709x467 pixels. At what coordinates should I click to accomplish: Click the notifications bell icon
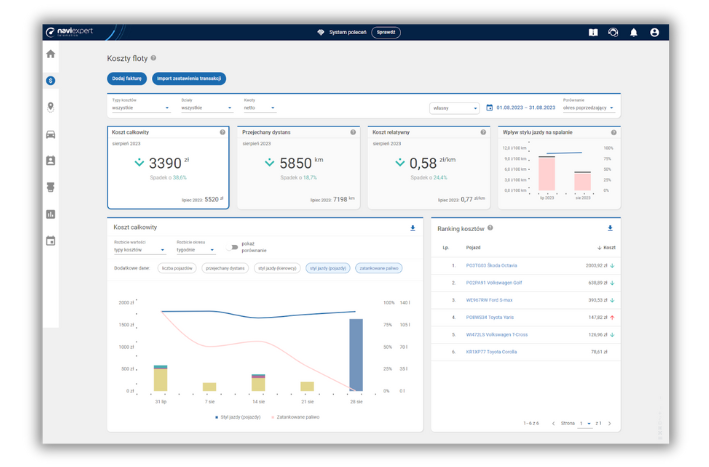click(633, 32)
